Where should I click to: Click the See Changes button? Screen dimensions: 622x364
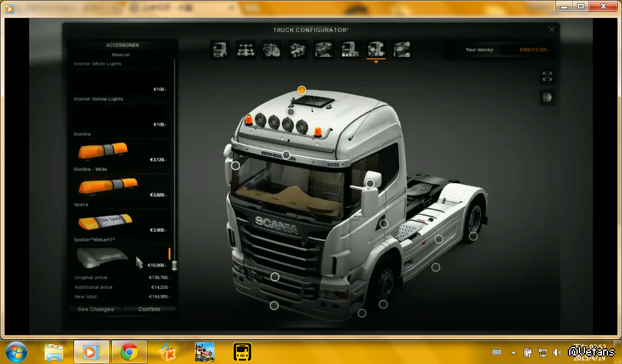(x=95, y=309)
